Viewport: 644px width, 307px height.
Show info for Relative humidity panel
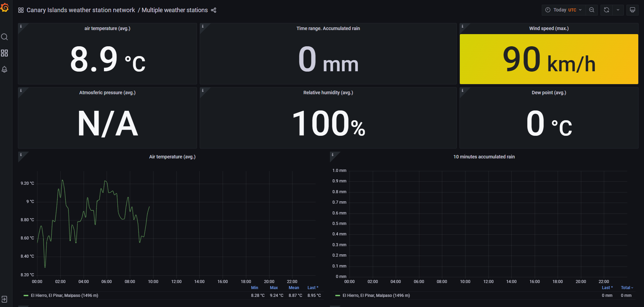coord(203,91)
